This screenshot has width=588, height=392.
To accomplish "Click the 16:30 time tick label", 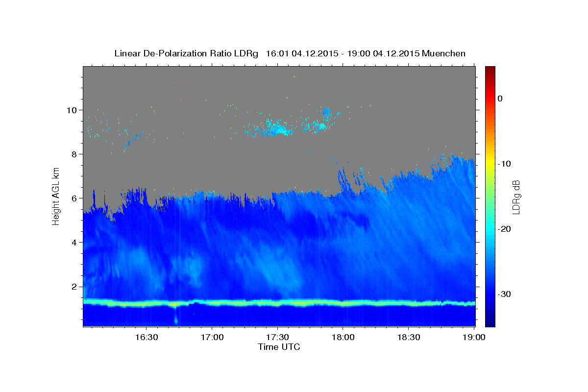I will pos(146,338).
